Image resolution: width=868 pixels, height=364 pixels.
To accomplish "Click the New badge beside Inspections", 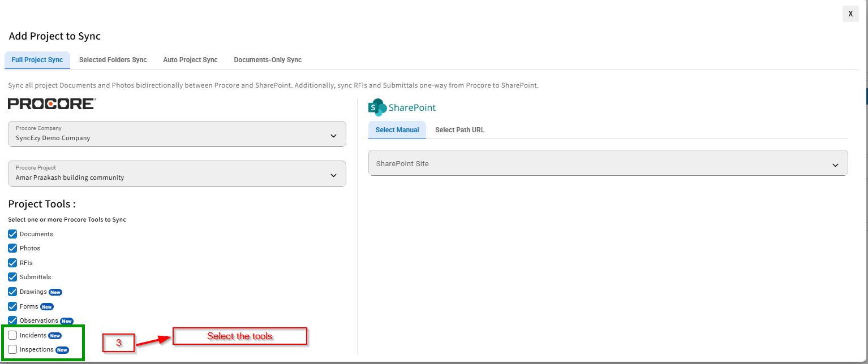I will [x=62, y=350].
